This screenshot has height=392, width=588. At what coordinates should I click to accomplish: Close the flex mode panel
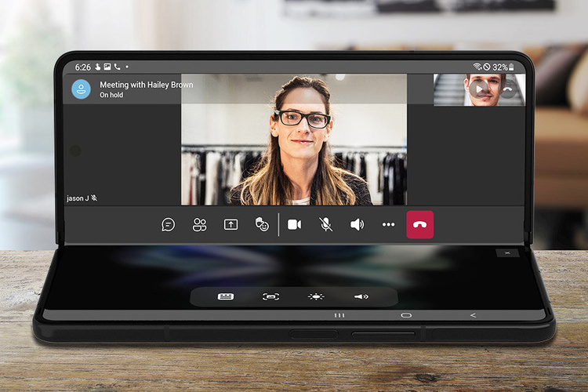507,253
